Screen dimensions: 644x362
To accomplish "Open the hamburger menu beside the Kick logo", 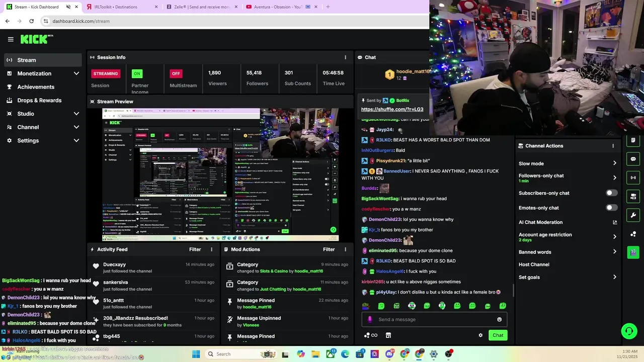I will (11, 39).
